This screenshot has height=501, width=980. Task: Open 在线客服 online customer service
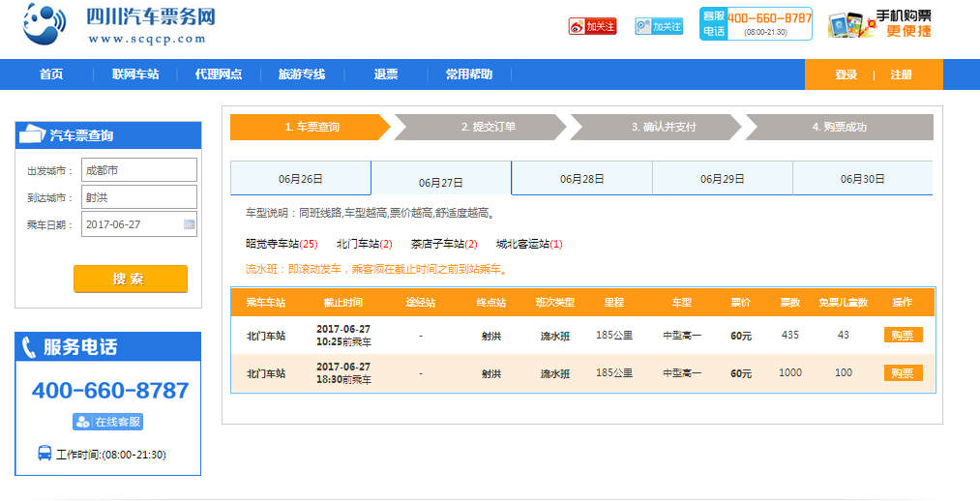pyautogui.click(x=107, y=422)
